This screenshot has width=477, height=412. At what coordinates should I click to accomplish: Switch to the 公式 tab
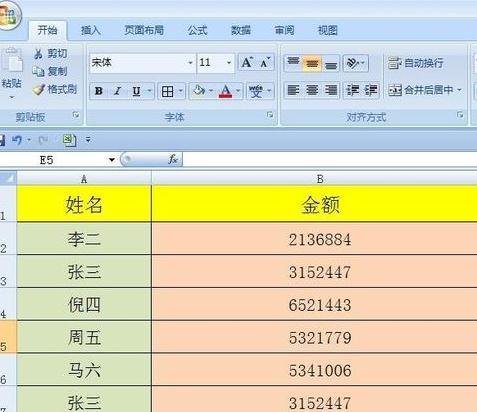pyautogui.click(x=197, y=30)
